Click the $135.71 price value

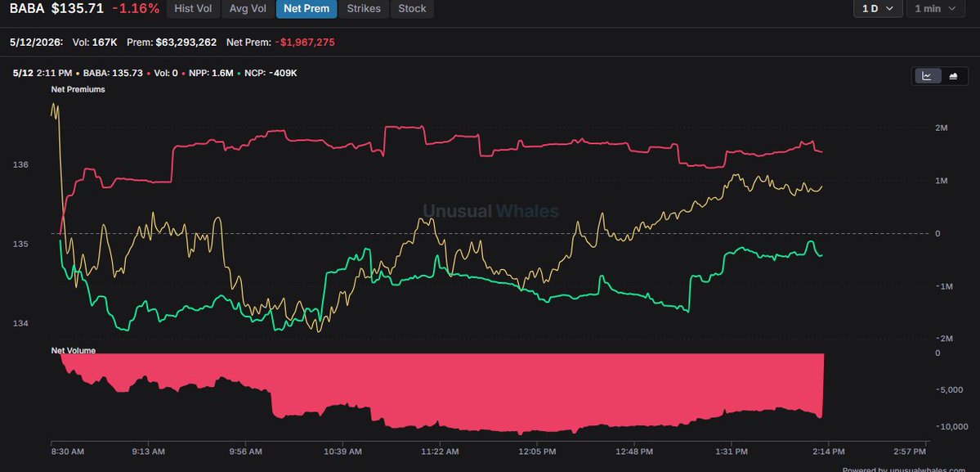coord(78,9)
